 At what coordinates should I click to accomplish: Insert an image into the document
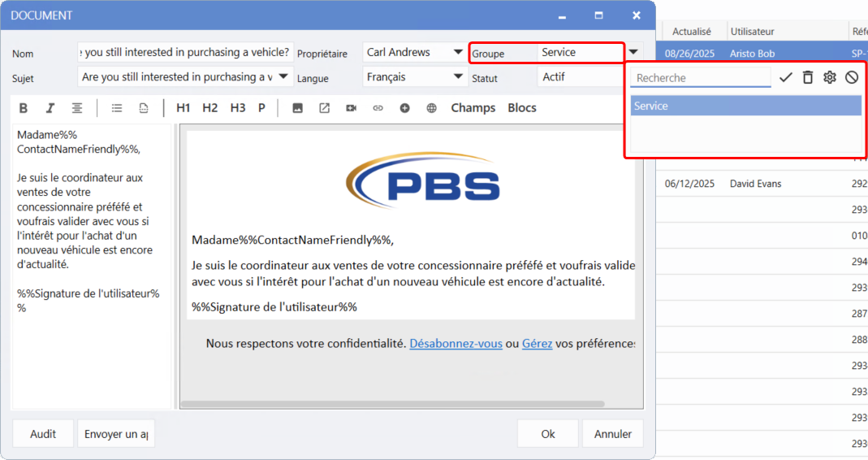pos(297,108)
